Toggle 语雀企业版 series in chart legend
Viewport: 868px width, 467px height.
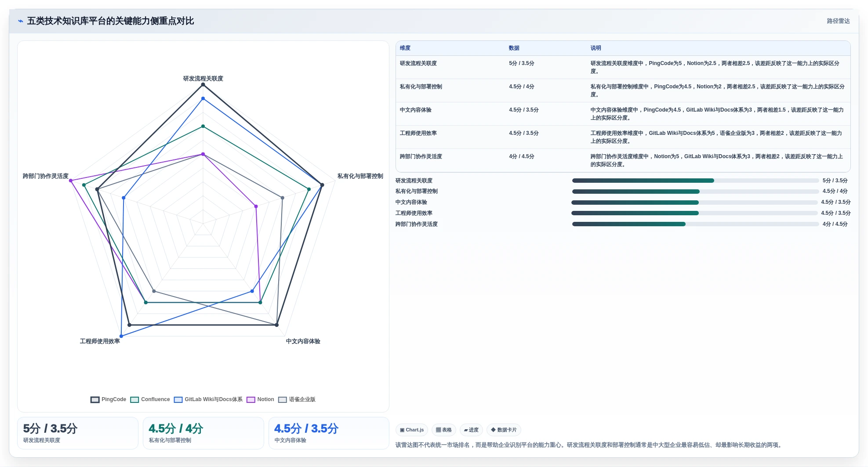[297, 399]
